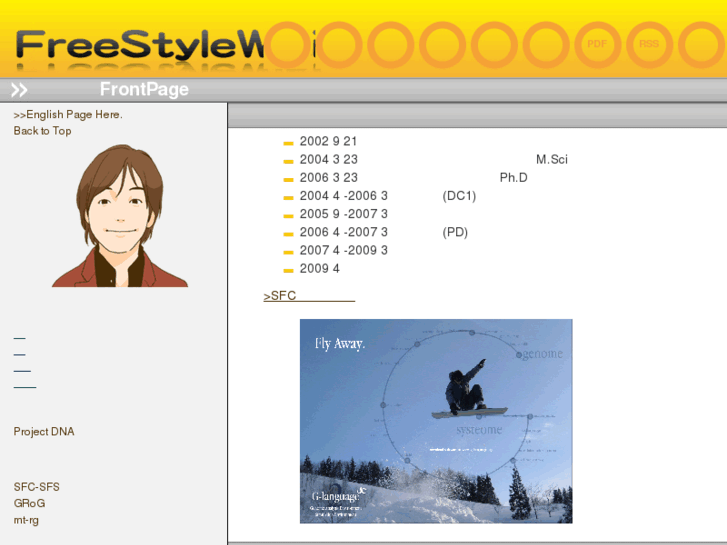Select the 2007 4 -2009 3 entry

coord(344,250)
